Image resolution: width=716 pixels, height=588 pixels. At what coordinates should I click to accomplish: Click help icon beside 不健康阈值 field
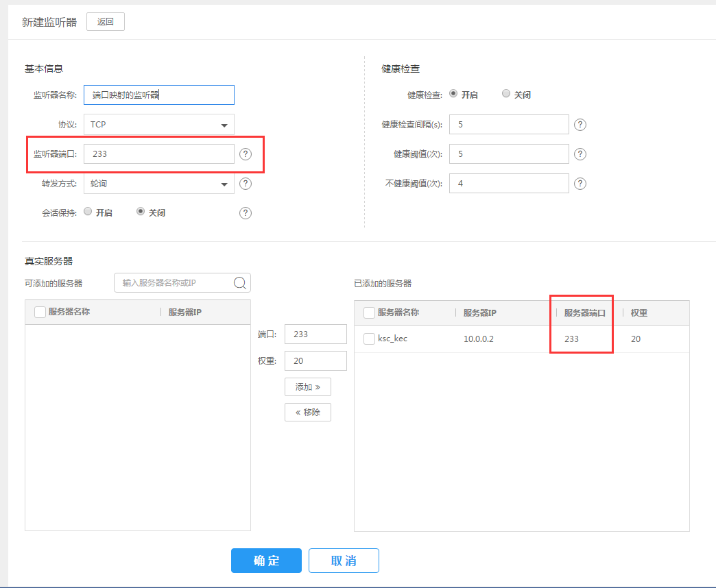pos(580,184)
